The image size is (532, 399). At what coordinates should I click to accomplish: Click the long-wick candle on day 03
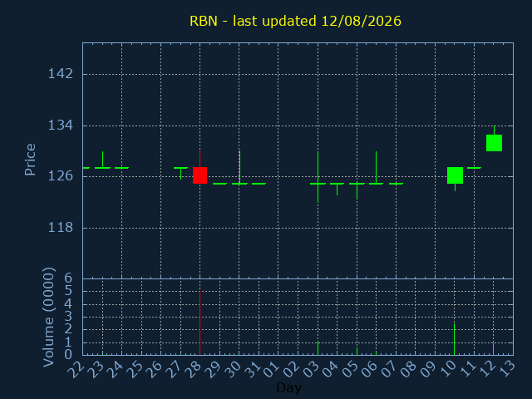[318, 177]
